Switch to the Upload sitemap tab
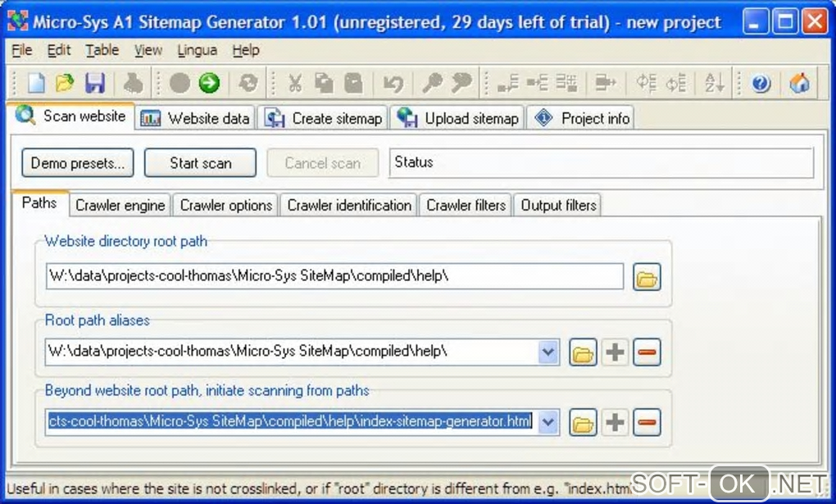 point(458,118)
